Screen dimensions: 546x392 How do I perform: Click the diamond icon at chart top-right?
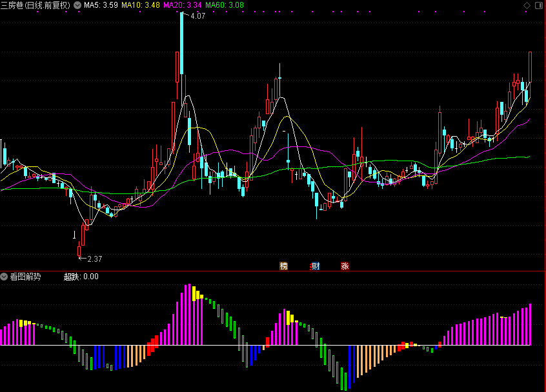tap(527, 5)
